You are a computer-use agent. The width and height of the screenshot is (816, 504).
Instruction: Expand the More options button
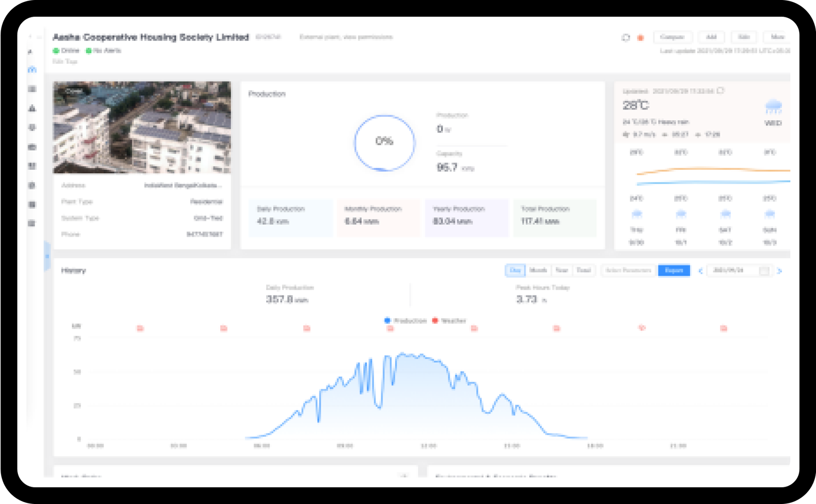pyautogui.click(x=777, y=37)
